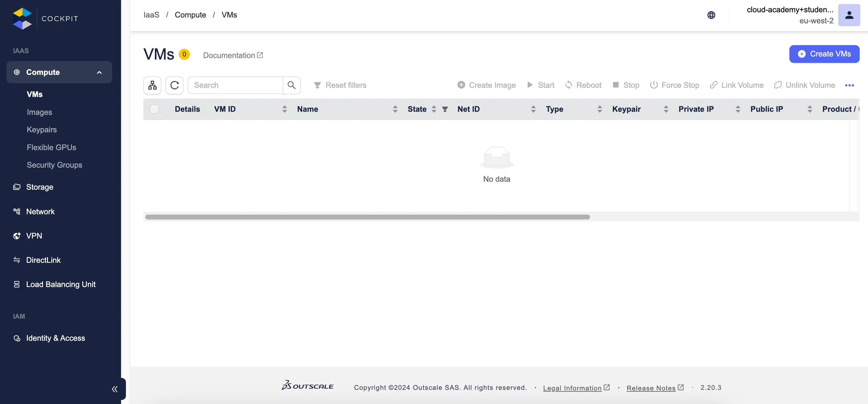Click the State column filter icon
This screenshot has height=404, width=868.
(x=445, y=109)
